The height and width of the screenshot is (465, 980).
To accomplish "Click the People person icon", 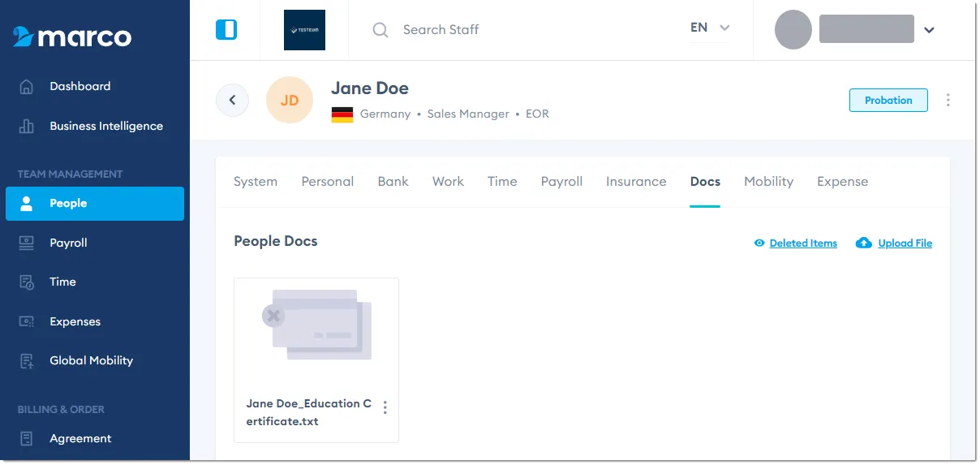I will point(27,204).
